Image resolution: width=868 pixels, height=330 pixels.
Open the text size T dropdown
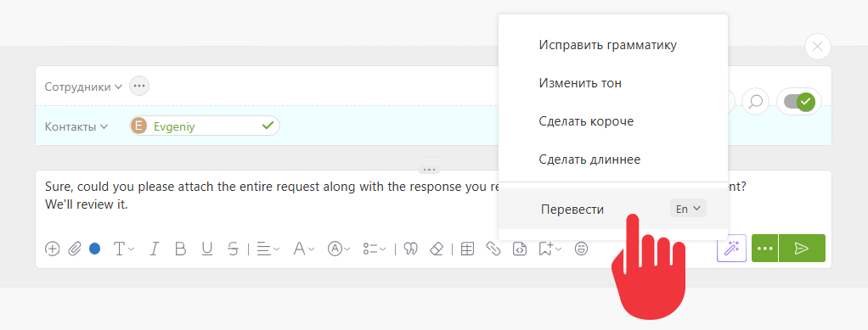point(124,249)
